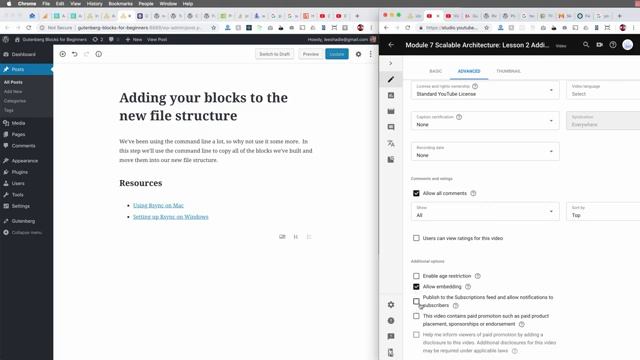Open YouTube account avatar menu
The height and width of the screenshot is (360, 640).
628,44
